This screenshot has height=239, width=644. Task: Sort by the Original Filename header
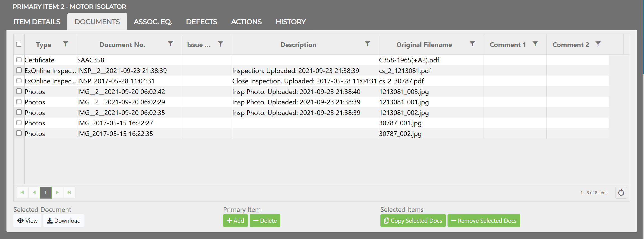point(424,45)
